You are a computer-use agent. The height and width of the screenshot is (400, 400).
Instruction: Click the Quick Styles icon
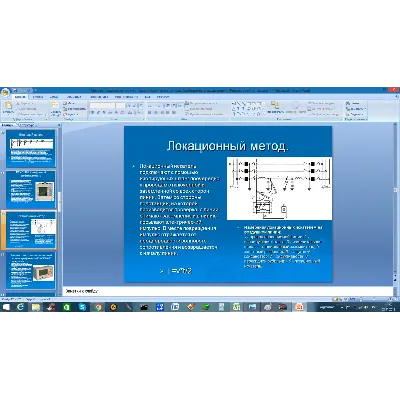(x=295, y=107)
